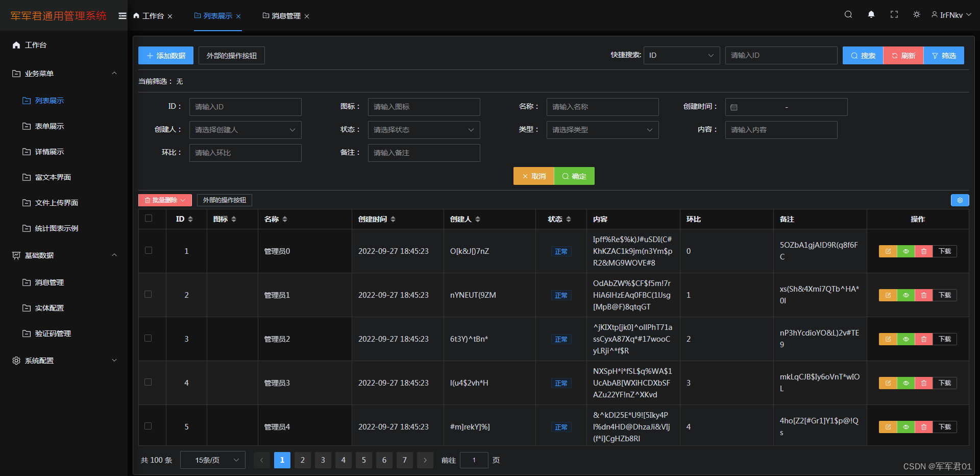980x476 pixels.
Task: View row 1 details via green eye icon
Action: coord(905,251)
